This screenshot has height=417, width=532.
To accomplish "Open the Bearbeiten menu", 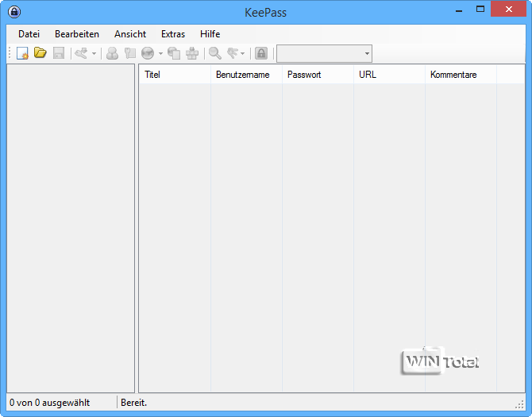I will (x=77, y=34).
